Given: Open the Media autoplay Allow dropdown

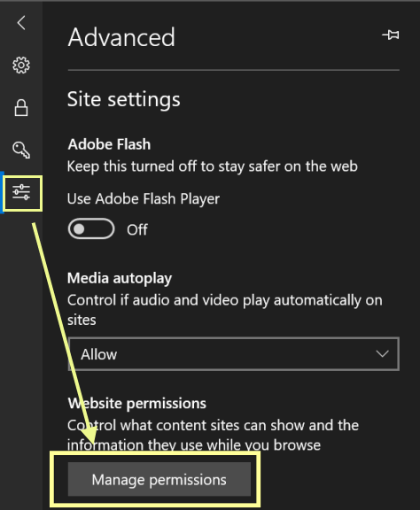Looking at the screenshot, I should point(233,353).
